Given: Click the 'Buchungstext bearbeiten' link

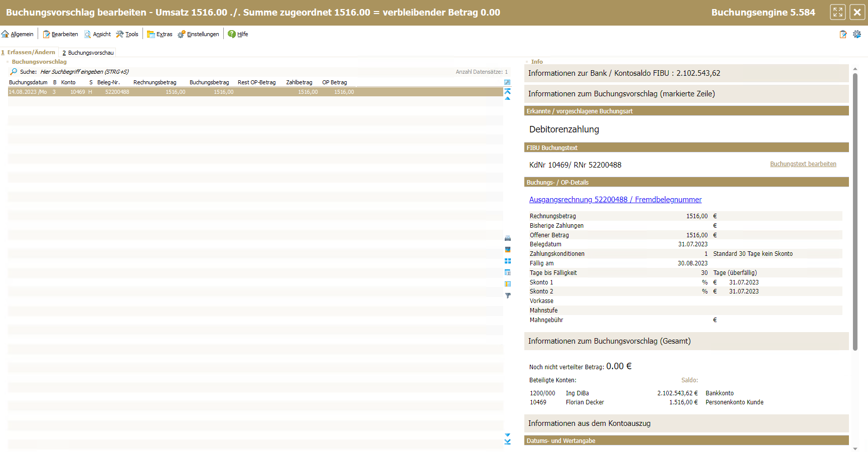Looking at the screenshot, I should [803, 164].
